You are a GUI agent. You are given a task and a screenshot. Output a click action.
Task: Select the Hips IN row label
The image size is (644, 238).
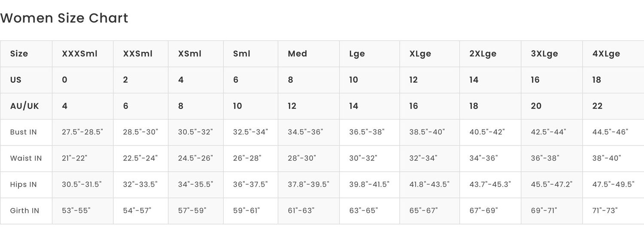(24, 184)
